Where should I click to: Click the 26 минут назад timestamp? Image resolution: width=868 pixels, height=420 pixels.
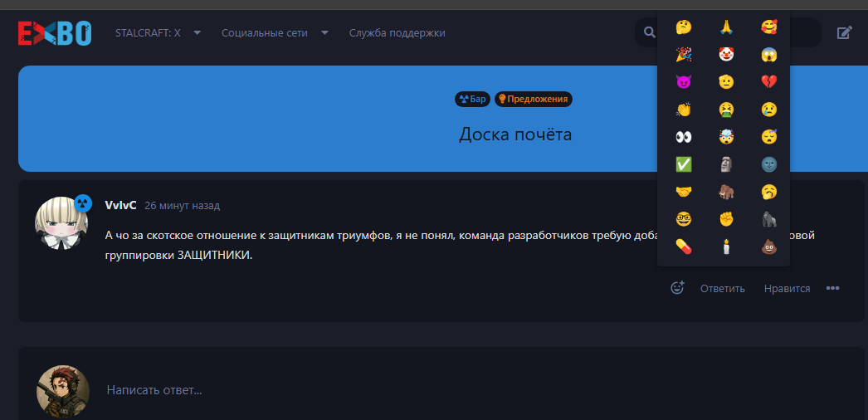point(182,206)
